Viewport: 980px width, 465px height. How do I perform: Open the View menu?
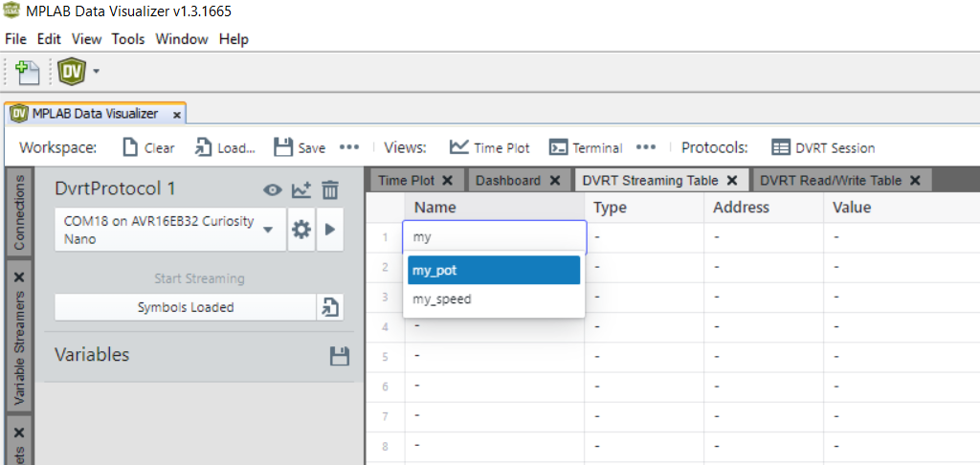pos(86,39)
